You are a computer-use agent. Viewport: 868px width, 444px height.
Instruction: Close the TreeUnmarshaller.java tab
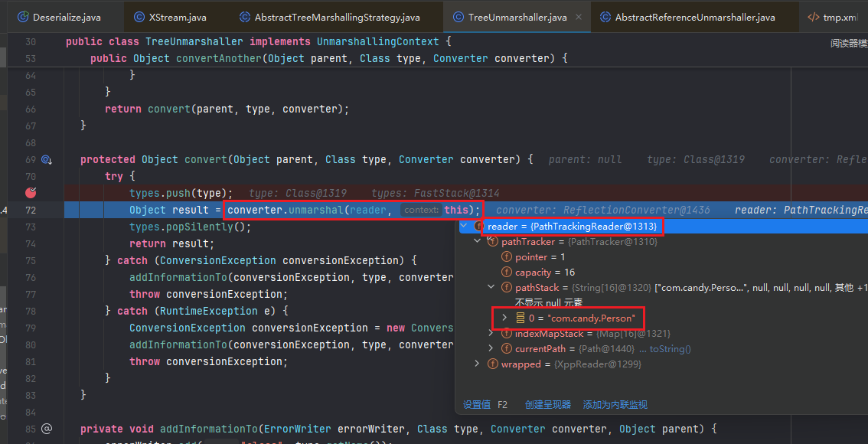(x=579, y=17)
